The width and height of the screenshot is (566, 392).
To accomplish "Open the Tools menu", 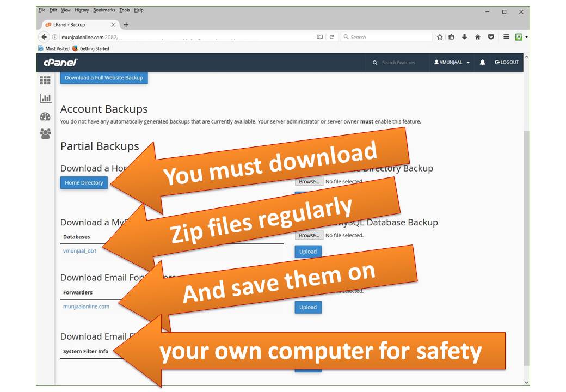I will tap(125, 10).
